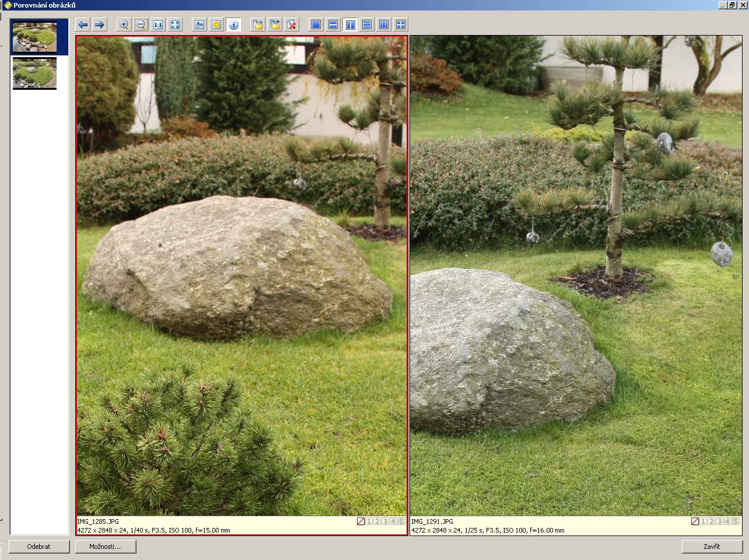Fit image to window icon
This screenshot has height=560, width=749.
[x=175, y=24]
